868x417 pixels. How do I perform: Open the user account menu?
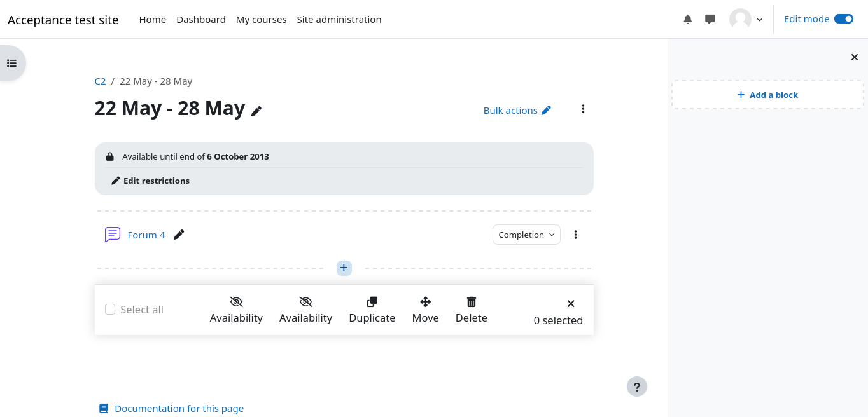pos(746,20)
